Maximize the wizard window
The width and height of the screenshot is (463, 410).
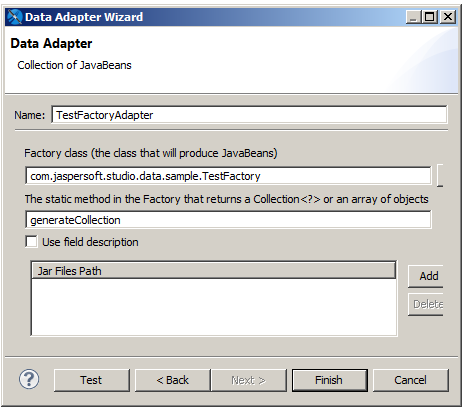(430, 16)
